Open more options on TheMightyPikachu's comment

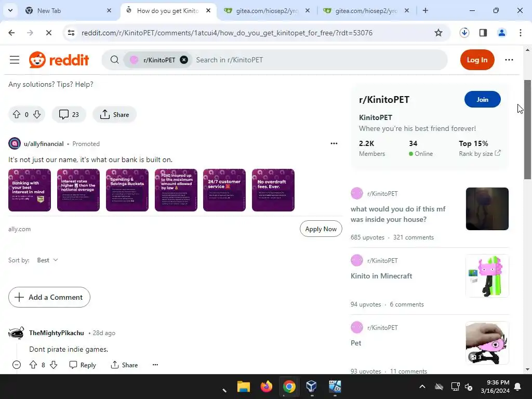155,365
